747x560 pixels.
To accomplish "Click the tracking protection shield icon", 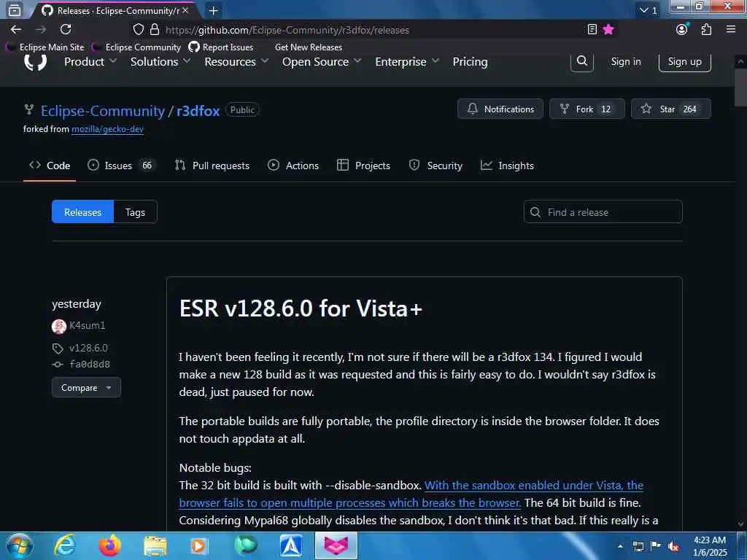I will coord(138,29).
